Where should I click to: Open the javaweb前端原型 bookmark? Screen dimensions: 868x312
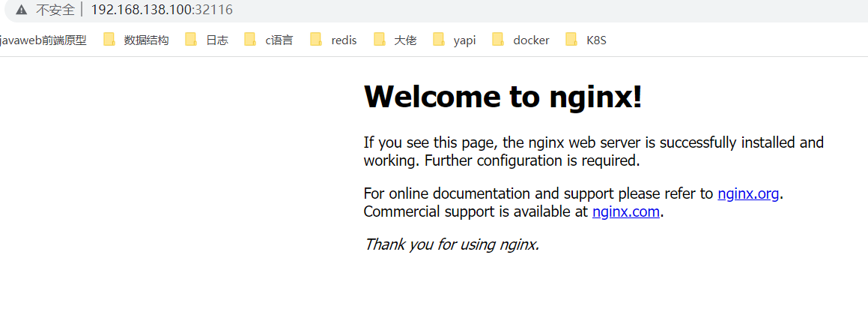click(x=43, y=40)
